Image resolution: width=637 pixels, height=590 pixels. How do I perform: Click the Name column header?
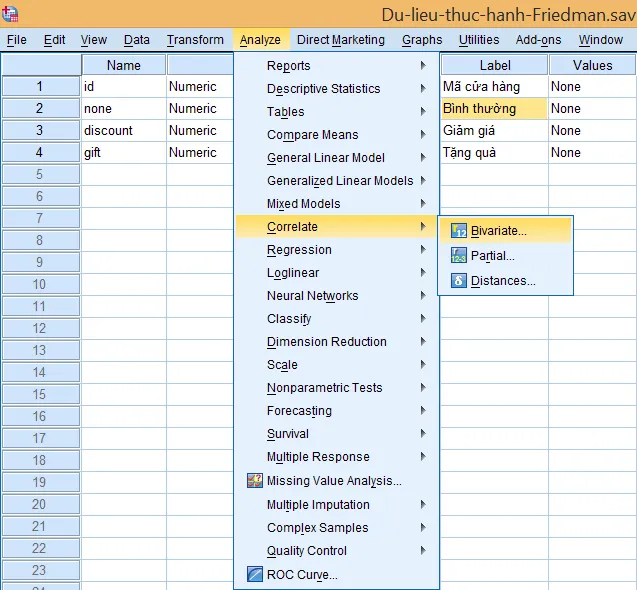coord(124,65)
